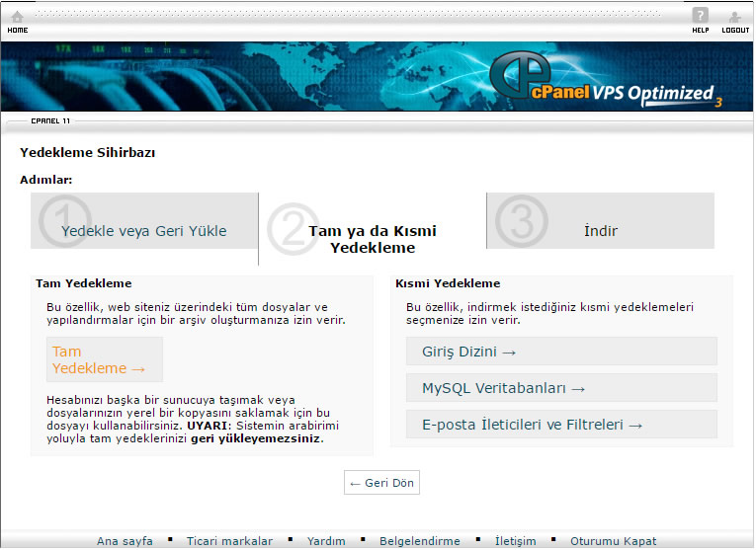Screen dimensions: 756x550
Task: Select 'Tam ya da Kısmi Yedekleme' step
Action: (x=372, y=239)
